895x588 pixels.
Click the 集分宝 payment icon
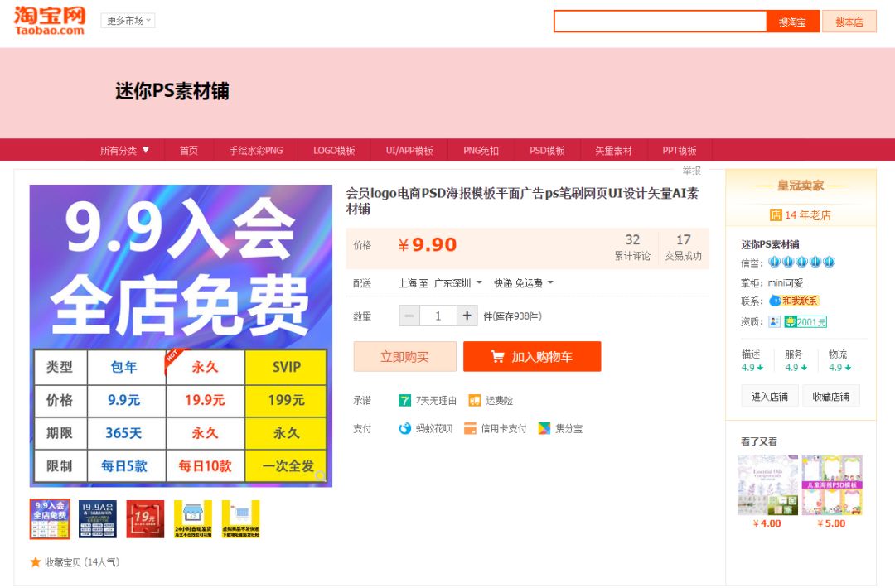(x=544, y=429)
